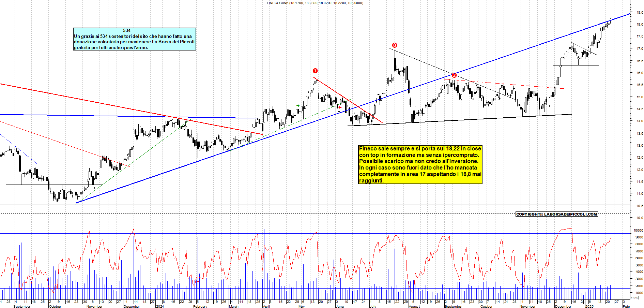Click the 10.0 price axis label
The height and width of the screenshot is (308, 644).
point(640,218)
